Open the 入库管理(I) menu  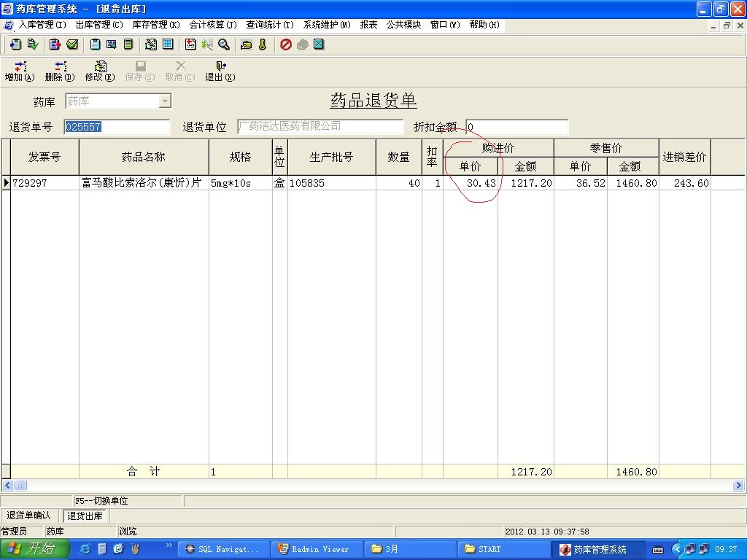tap(42, 25)
